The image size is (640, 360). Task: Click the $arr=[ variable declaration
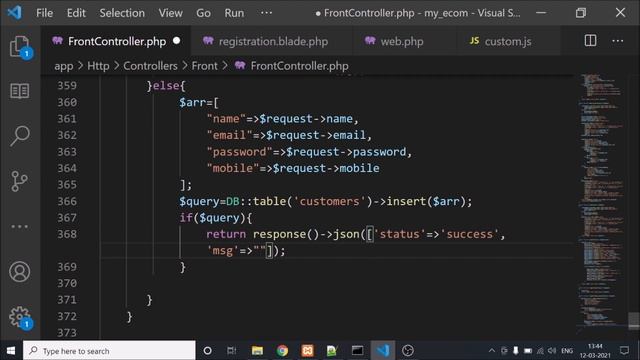(x=199, y=102)
